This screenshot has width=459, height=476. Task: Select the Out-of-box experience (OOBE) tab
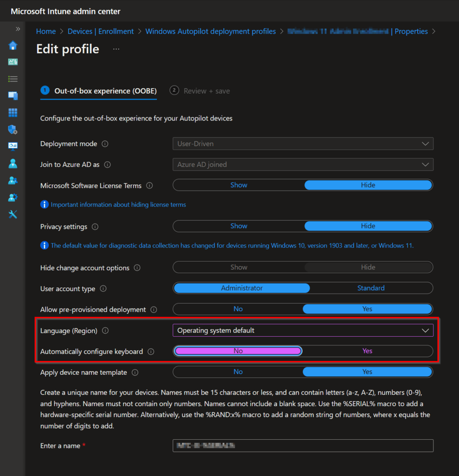[x=98, y=91]
